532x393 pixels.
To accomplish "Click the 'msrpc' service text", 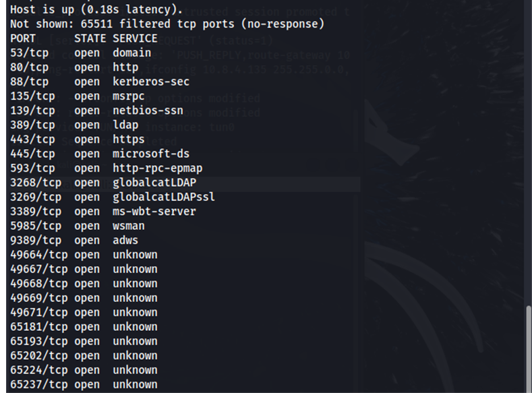I will 128,96.
